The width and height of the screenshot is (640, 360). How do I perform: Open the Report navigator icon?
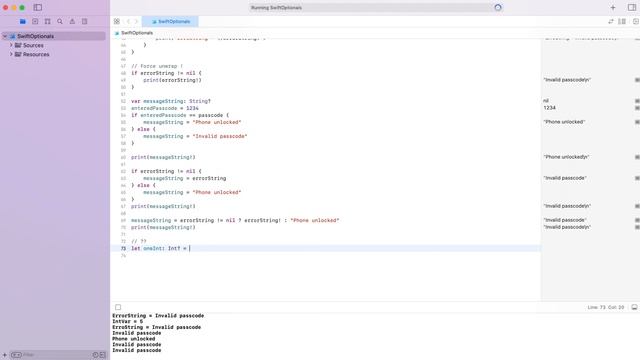[x=84, y=21]
